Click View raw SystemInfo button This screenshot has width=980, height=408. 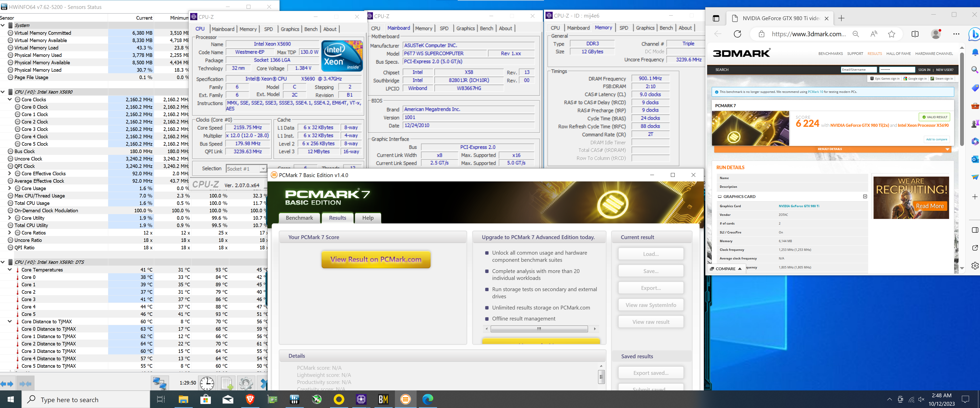coord(650,305)
